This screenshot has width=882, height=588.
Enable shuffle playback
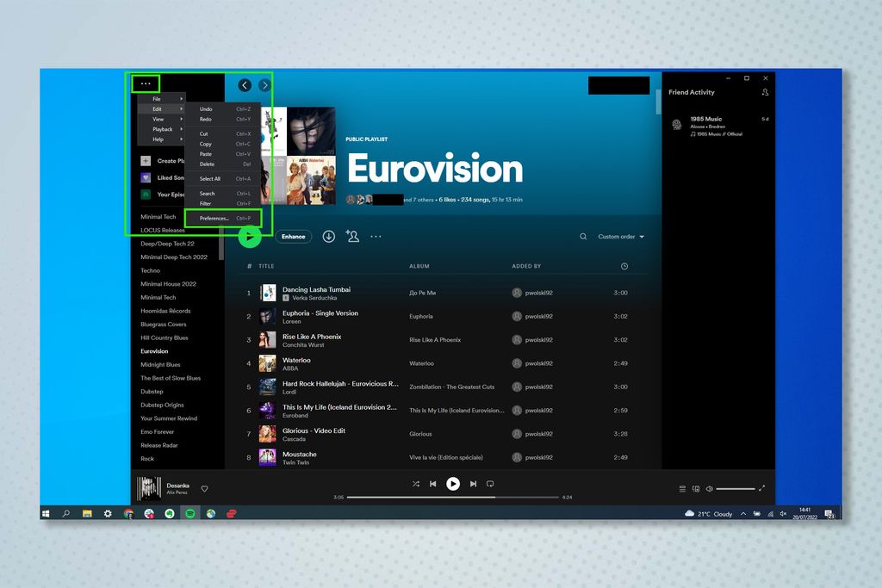416,483
